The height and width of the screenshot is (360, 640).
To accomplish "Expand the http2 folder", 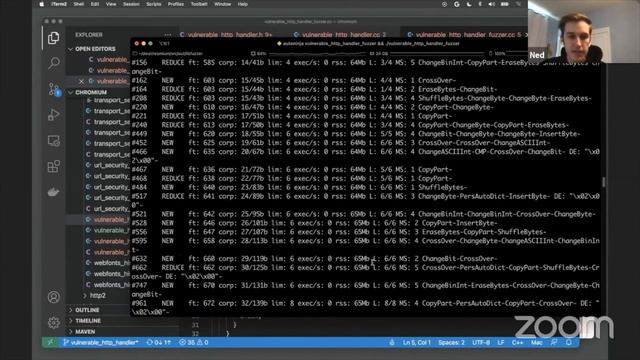I will [x=97, y=296].
